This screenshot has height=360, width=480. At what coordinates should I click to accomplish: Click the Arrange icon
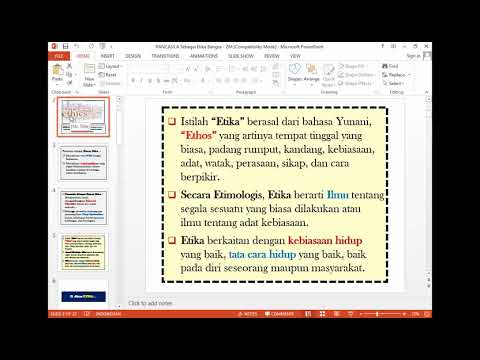(311, 69)
